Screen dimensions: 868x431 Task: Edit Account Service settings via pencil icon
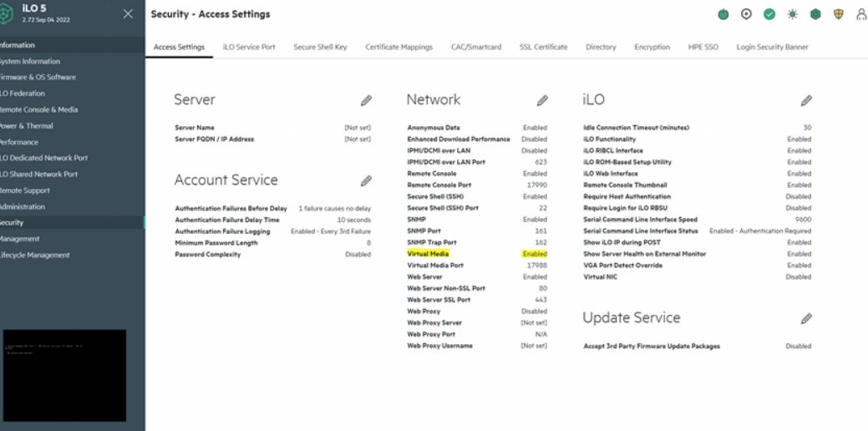(x=366, y=181)
